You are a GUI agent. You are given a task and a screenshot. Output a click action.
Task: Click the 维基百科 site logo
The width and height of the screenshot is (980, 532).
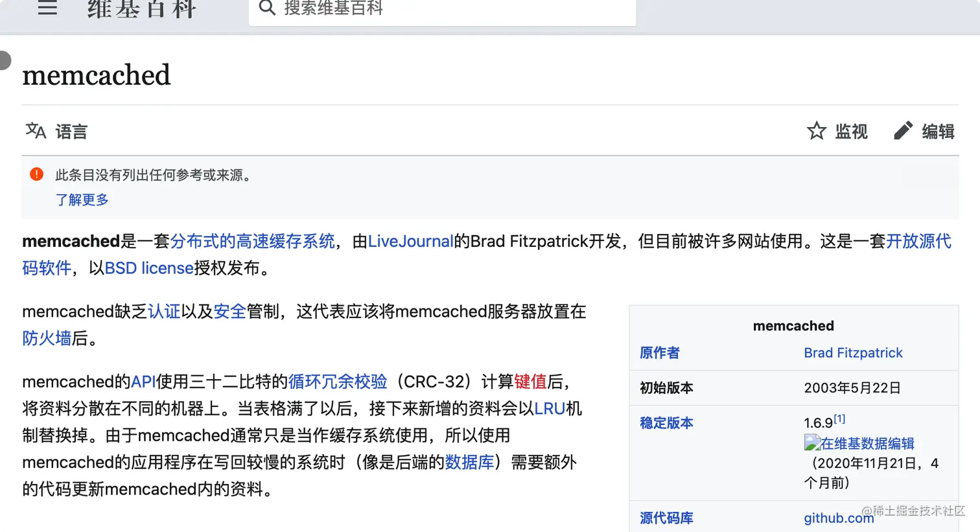tap(142, 9)
